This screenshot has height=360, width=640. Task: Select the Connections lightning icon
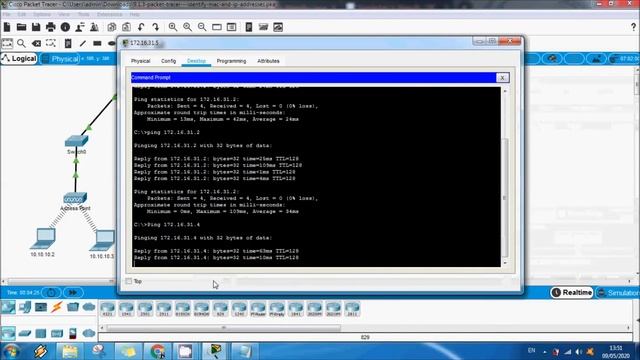[56, 307]
